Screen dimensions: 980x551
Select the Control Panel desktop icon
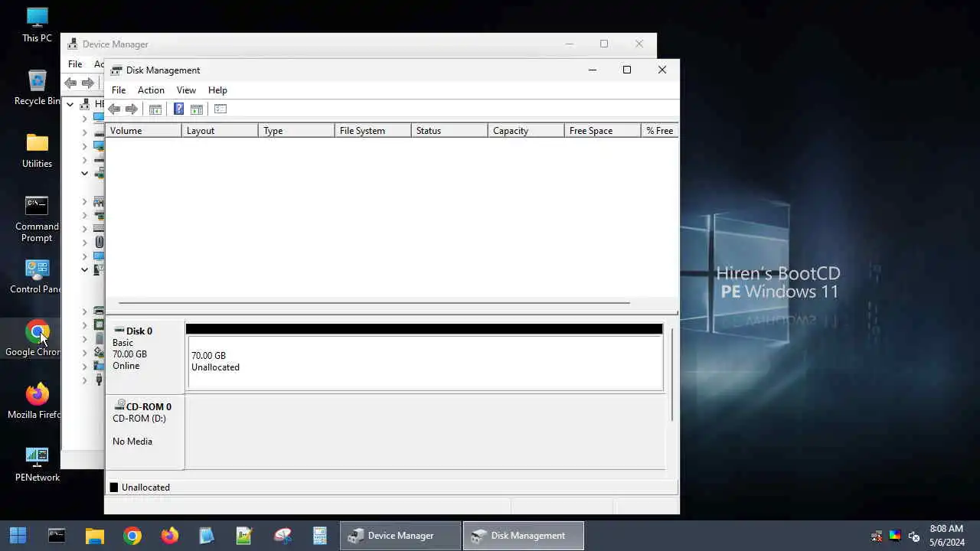pos(37,276)
